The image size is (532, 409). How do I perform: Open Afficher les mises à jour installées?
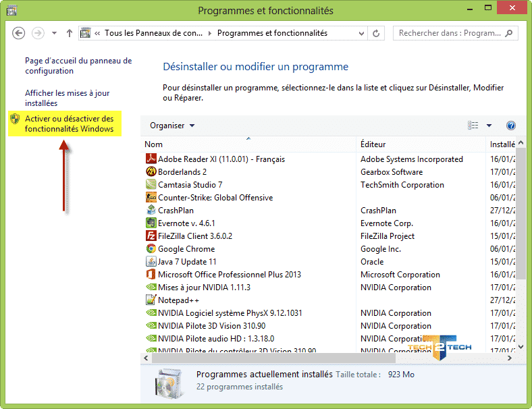pos(68,98)
